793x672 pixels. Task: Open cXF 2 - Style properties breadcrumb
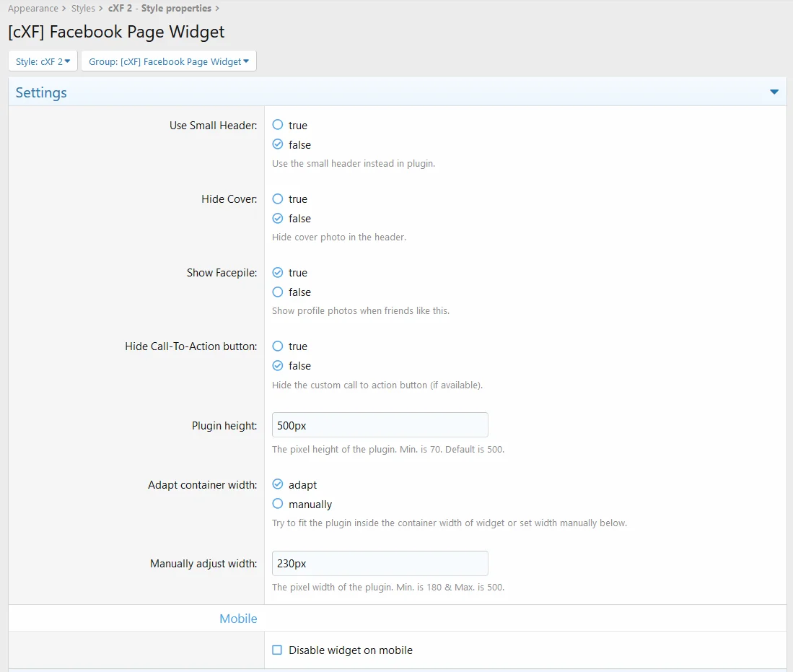[x=159, y=9]
